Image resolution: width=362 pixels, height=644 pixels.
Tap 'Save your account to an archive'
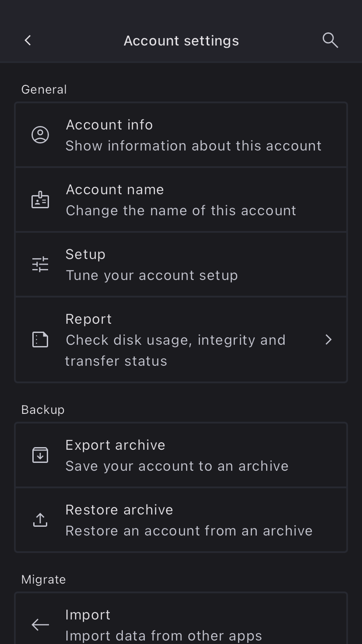click(x=177, y=466)
